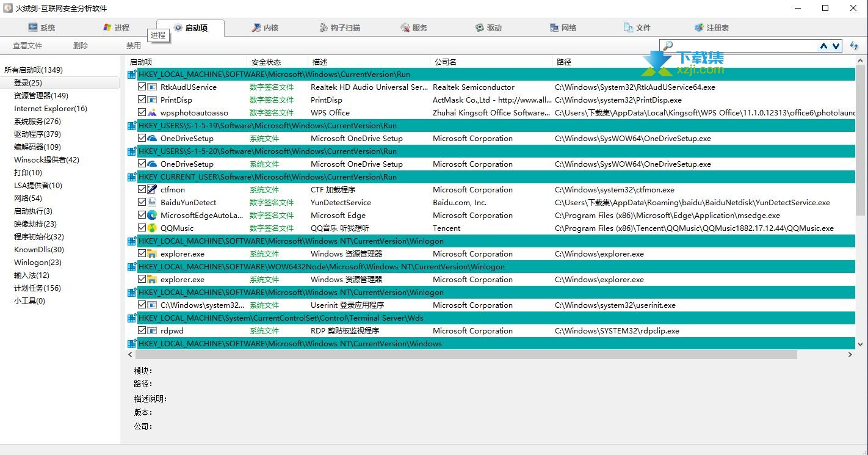The height and width of the screenshot is (455, 868).
Task: Select 编解码器(109) category
Action: tap(37, 147)
